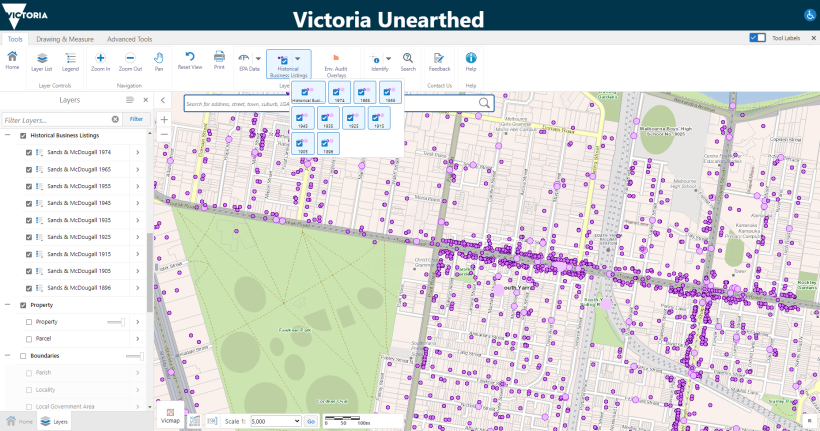
Task: Open the map scale dropdown
Action: [275, 422]
